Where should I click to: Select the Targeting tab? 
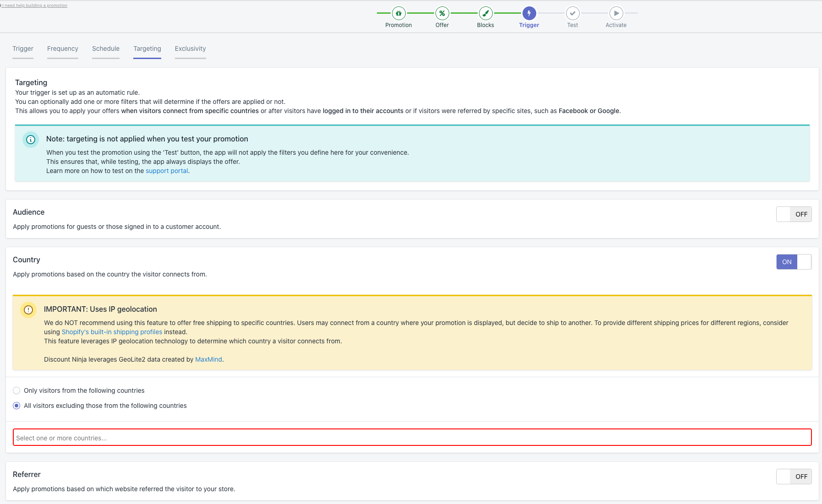147,49
